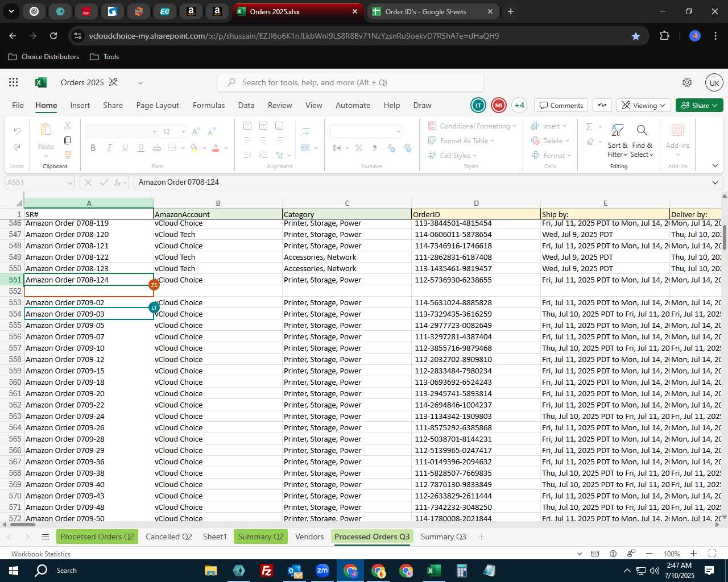This screenshot has height=582, width=728.
Task: Click the Undo arrow icon
Action: (x=17, y=131)
